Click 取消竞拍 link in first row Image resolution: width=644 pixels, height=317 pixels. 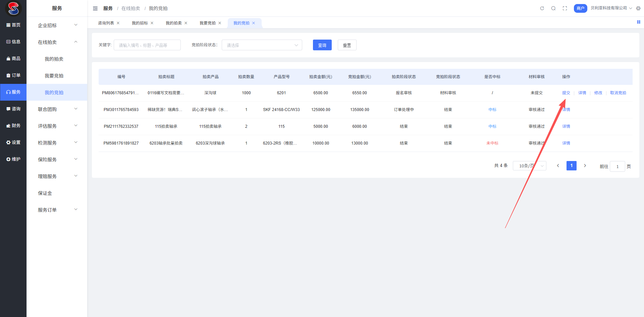click(618, 93)
